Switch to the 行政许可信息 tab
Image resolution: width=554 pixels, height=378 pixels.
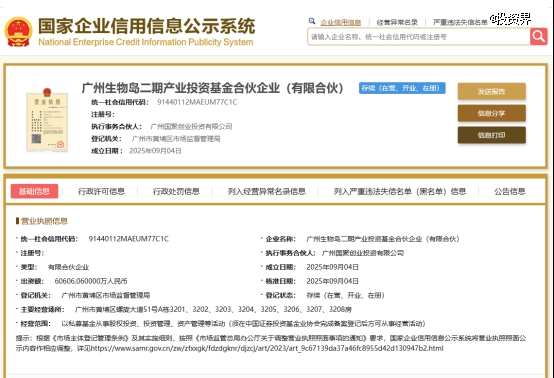coord(101,191)
